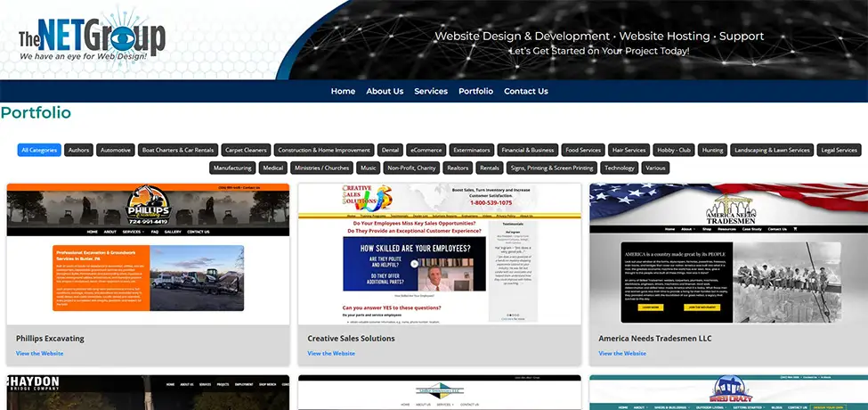
Task: Show Various category sites
Action: point(655,168)
